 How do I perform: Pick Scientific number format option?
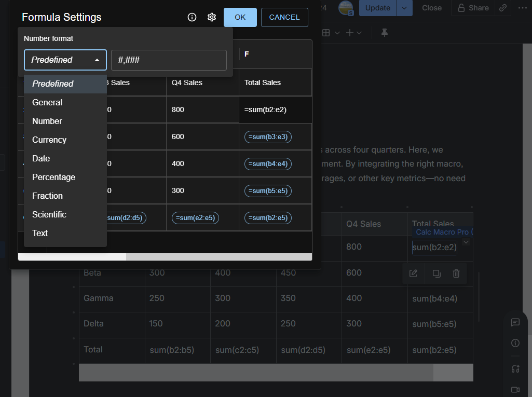tap(49, 214)
